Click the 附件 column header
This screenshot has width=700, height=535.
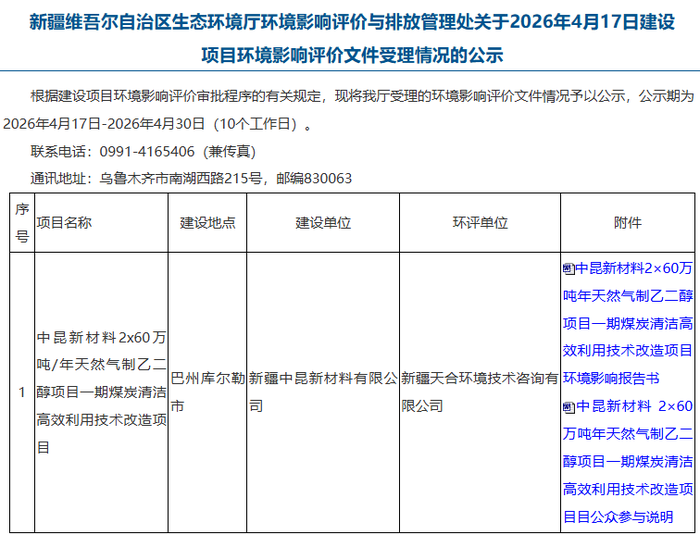tap(628, 223)
